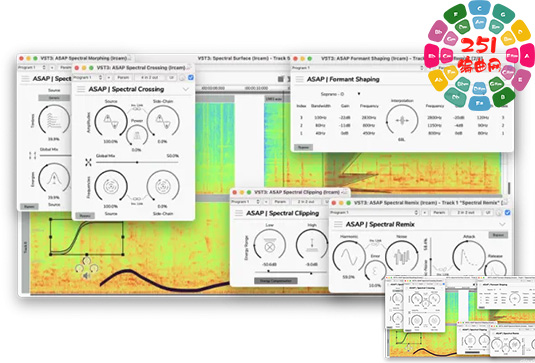The height and width of the screenshot is (363, 535).
Task: Click the 1150Hz frequency cell in Formant Shaping
Action: click(433, 125)
